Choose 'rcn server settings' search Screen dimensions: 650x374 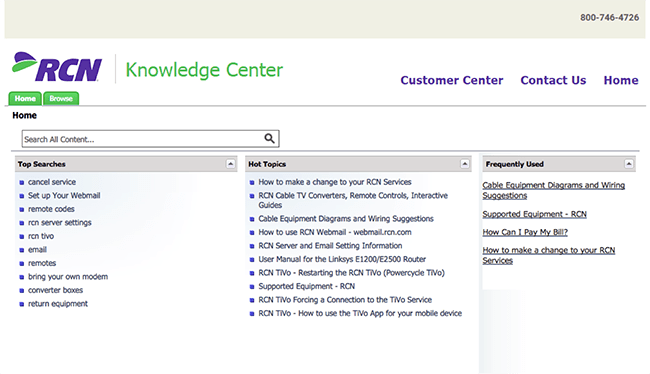click(60, 223)
